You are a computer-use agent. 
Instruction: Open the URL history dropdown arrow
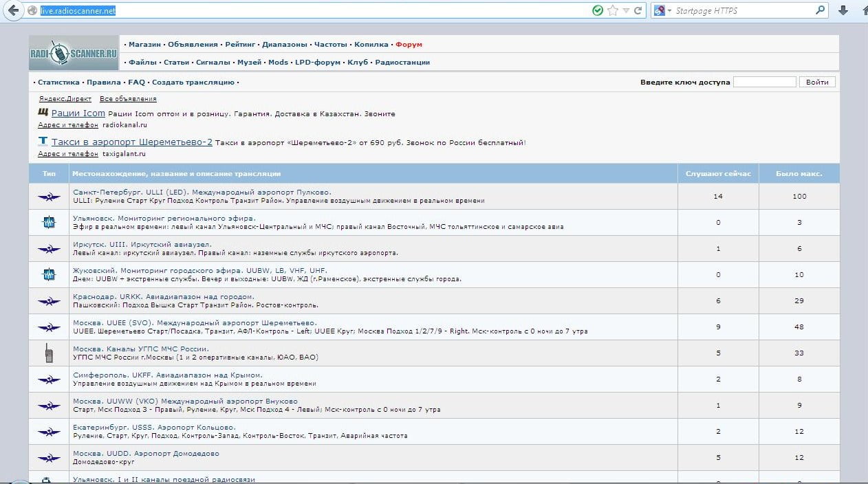click(626, 10)
